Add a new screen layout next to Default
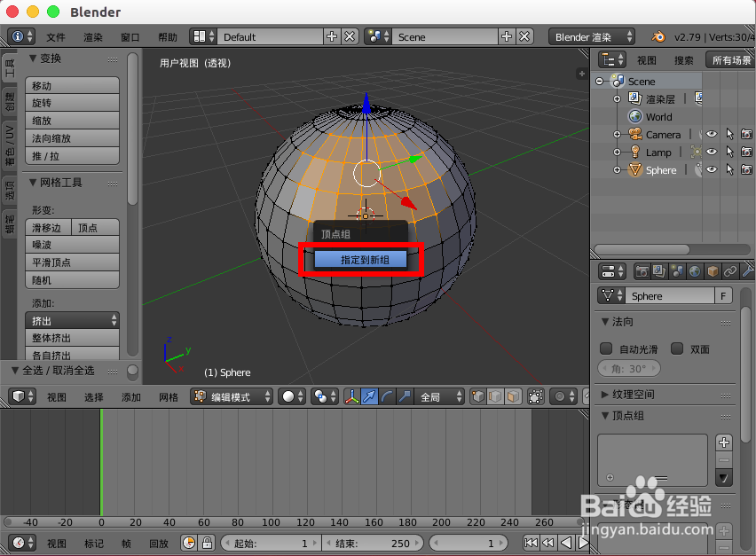 tap(332, 36)
